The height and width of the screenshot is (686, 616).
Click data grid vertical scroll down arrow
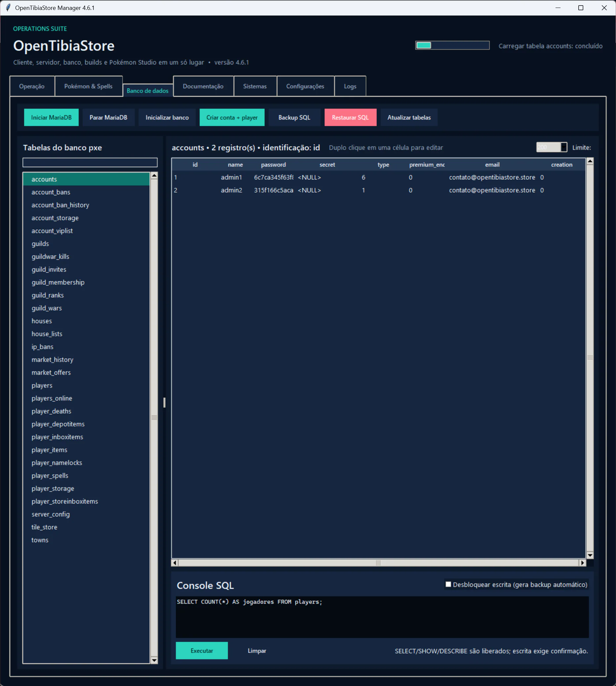(x=590, y=555)
